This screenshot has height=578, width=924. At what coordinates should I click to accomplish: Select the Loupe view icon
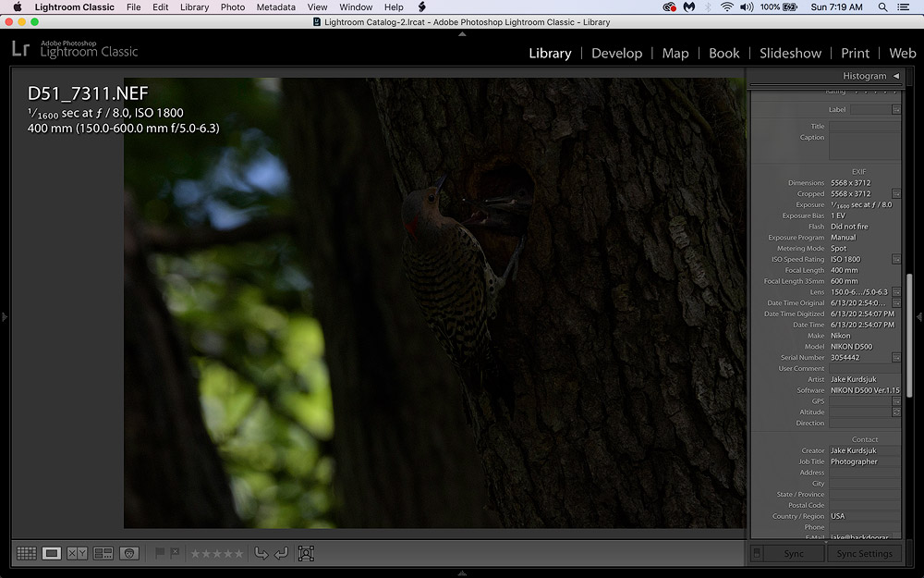click(x=52, y=553)
